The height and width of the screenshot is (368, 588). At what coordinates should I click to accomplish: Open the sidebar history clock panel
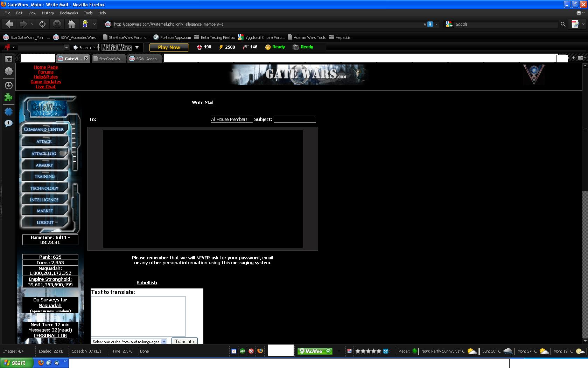pyautogui.click(x=9, y=71)
